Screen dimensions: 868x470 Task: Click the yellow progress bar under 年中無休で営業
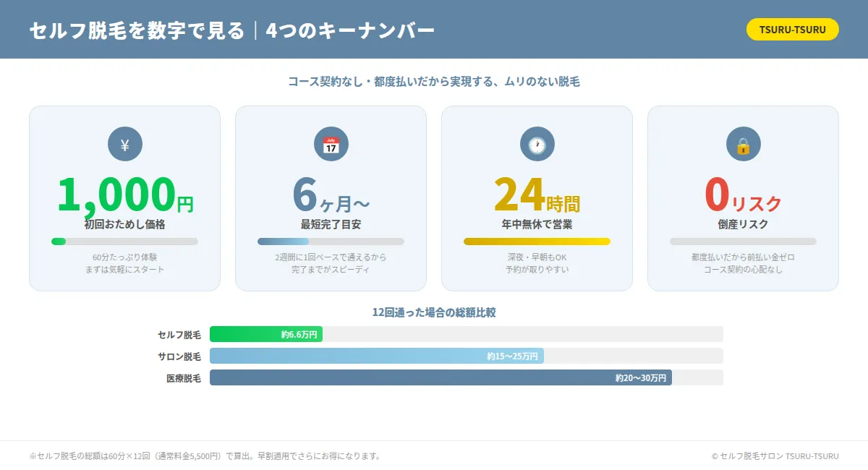[x=537, y=242]
